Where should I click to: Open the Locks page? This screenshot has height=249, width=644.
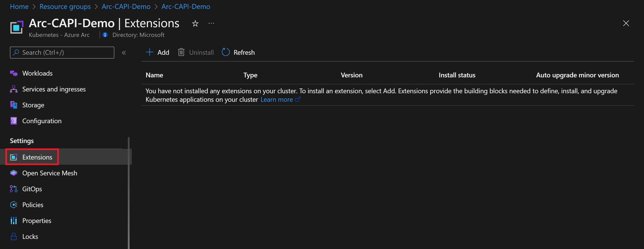[30, 237]
